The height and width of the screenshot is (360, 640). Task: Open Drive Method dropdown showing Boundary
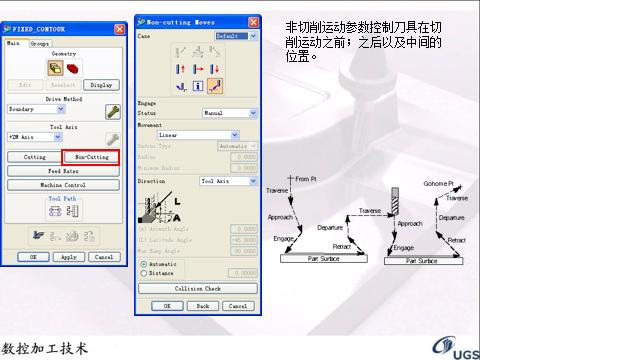click(x=36, y=109)
